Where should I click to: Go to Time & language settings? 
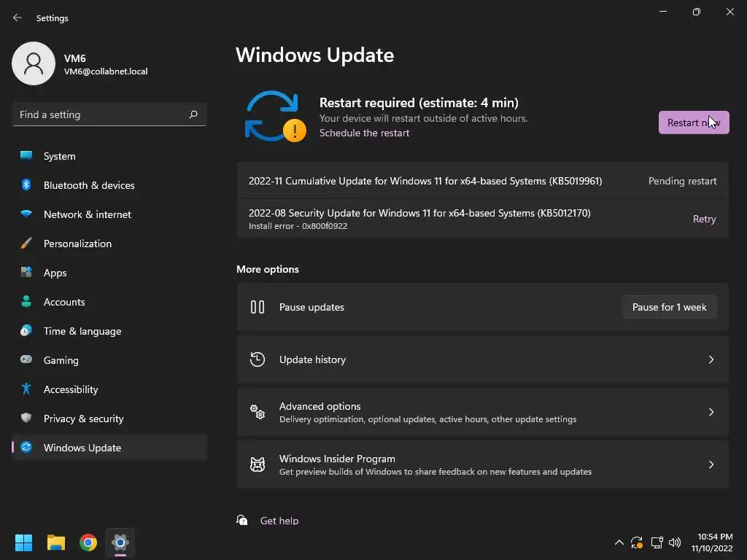(x=82, y=331)
